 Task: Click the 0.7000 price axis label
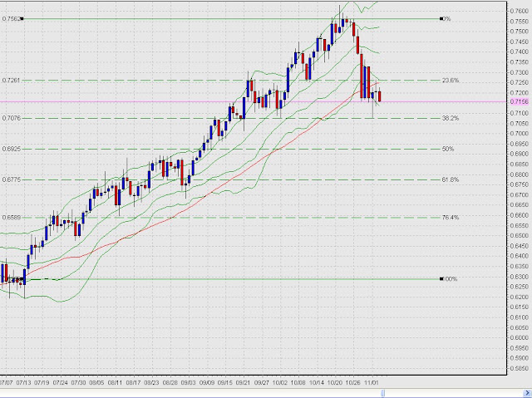(x=519, y=134)
